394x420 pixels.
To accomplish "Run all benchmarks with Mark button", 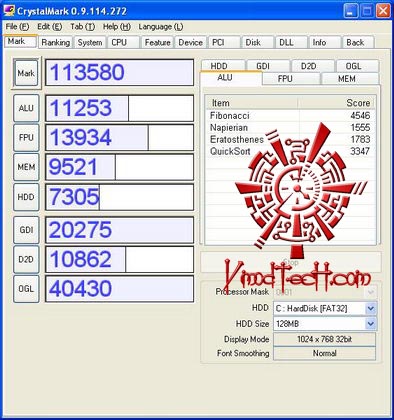I will (26, 73).
